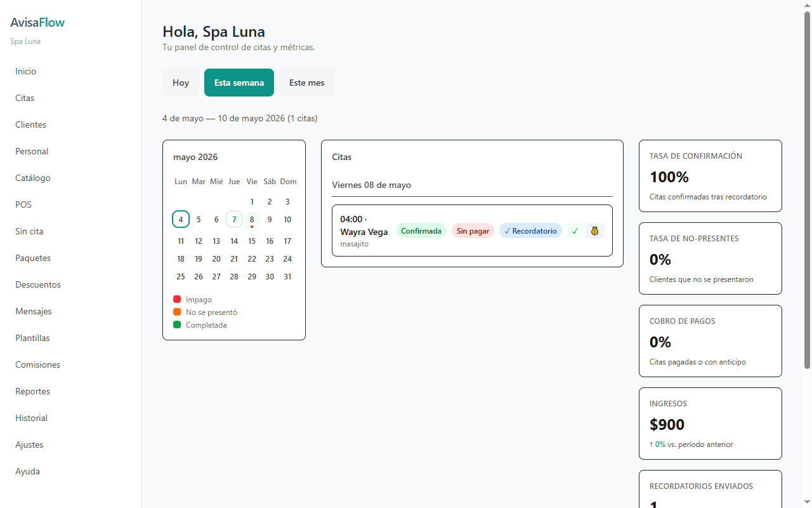Click the Tasa de confirmación card
Image resolution: width=812 pixels, height=508 pixels.
click(x=710, y=176)
